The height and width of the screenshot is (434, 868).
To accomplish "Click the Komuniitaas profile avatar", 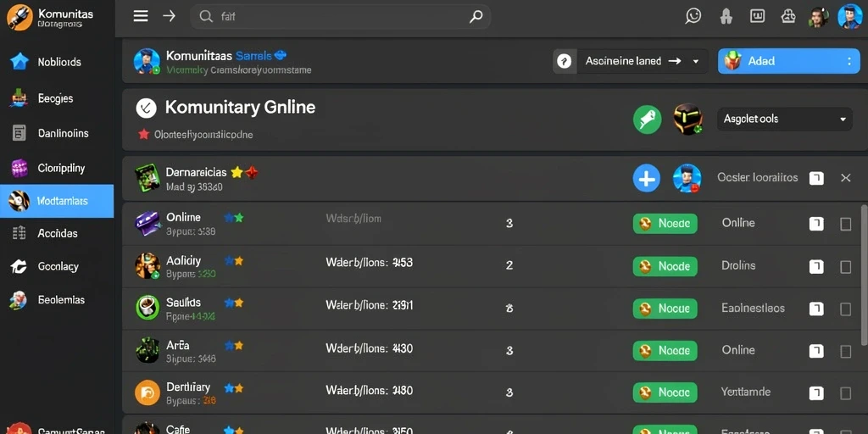I will point(147,61).
